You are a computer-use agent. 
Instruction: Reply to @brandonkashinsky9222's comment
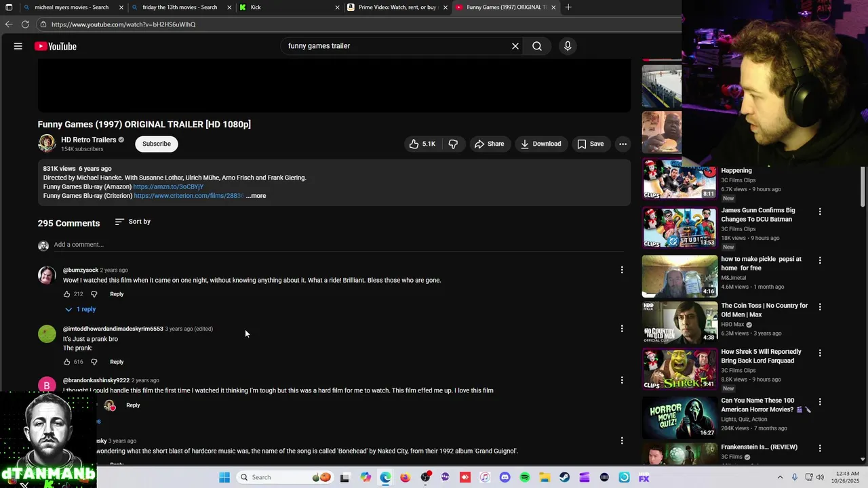[133, 405]
